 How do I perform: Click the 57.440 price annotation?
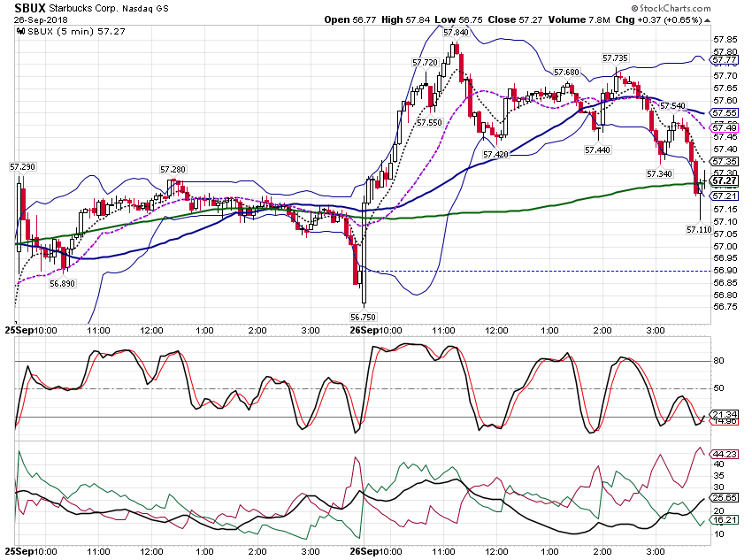597,150
